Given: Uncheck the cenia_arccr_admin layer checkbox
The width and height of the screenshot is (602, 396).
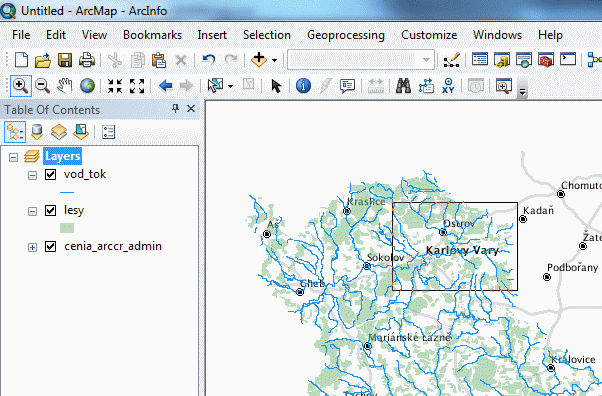Looking at the screenshot, I should pos(51,246).
